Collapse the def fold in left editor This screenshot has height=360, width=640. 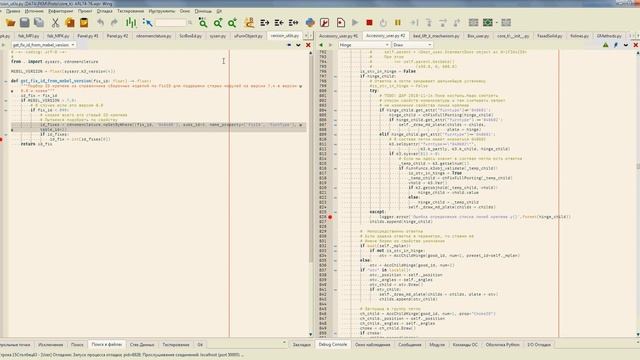click(x=6, y=81)
